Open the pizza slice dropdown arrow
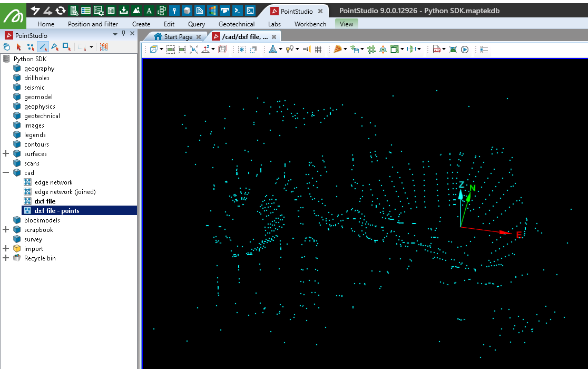 tap(346, 50)
